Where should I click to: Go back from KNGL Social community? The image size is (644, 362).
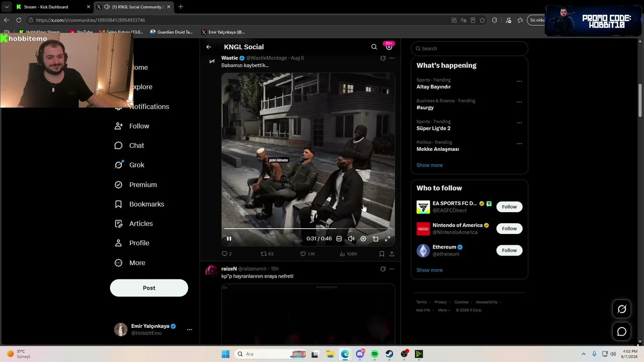click(x=209, y=47)
